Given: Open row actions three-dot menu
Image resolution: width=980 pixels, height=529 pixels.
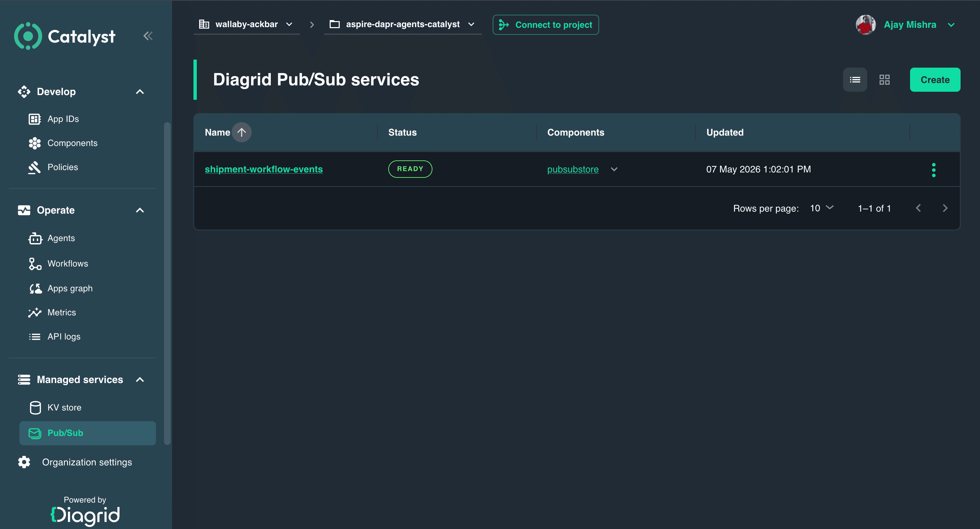Looking at the screenshot, I should pos(933,170).
